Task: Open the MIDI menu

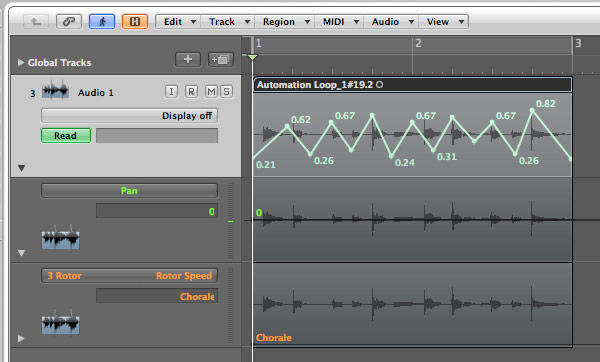Action: 340,22
